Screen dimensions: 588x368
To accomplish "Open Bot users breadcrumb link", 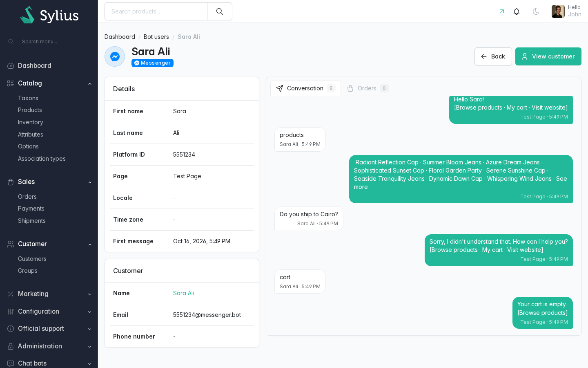I will coord(156,37).
